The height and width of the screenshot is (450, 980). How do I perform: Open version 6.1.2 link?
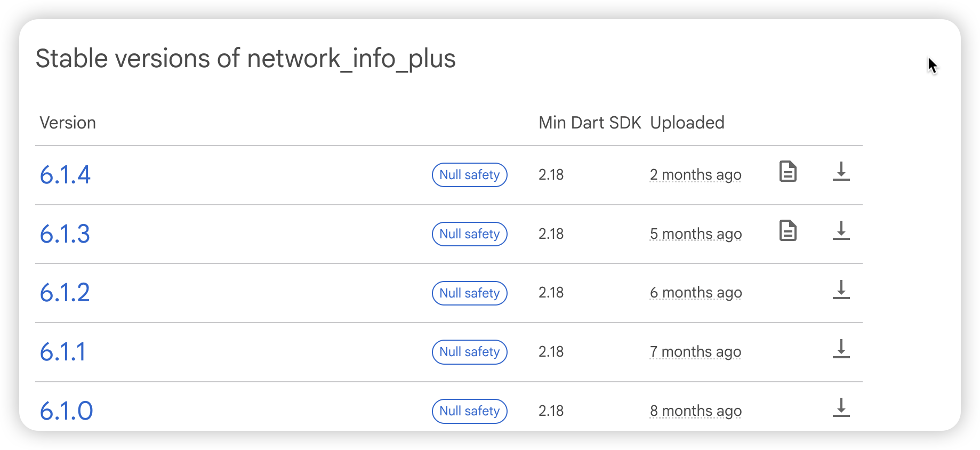pyautogui.click(x=65, y=293)
